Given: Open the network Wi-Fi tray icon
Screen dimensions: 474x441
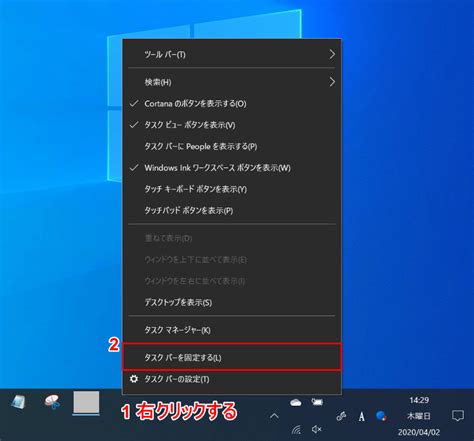Looking at the screenshot, I should 296,430.
